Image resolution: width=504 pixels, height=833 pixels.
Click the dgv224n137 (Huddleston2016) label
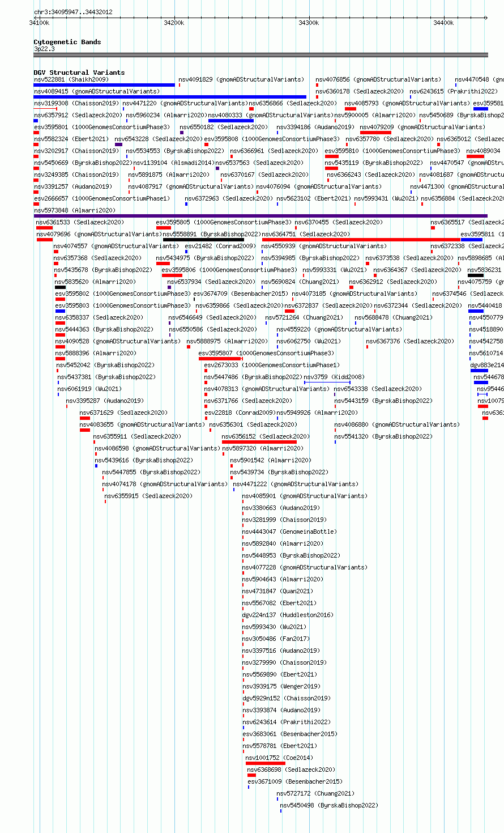[x=288, y=615]
